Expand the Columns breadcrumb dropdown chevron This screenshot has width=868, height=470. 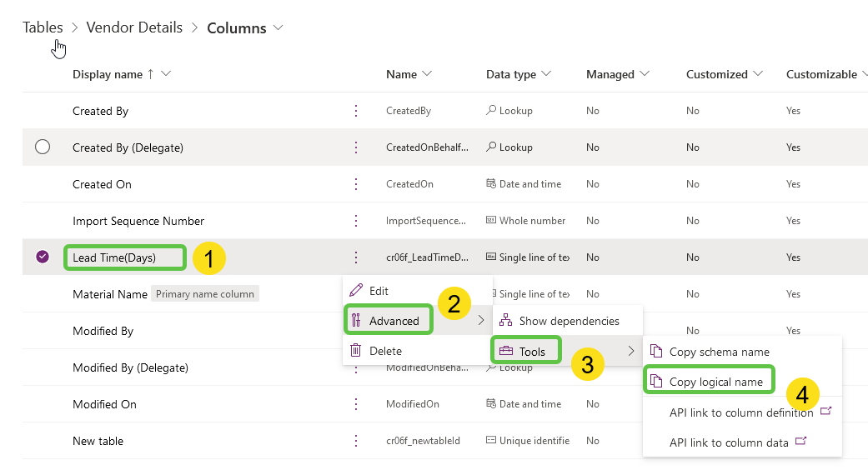(x=278, y=27)
